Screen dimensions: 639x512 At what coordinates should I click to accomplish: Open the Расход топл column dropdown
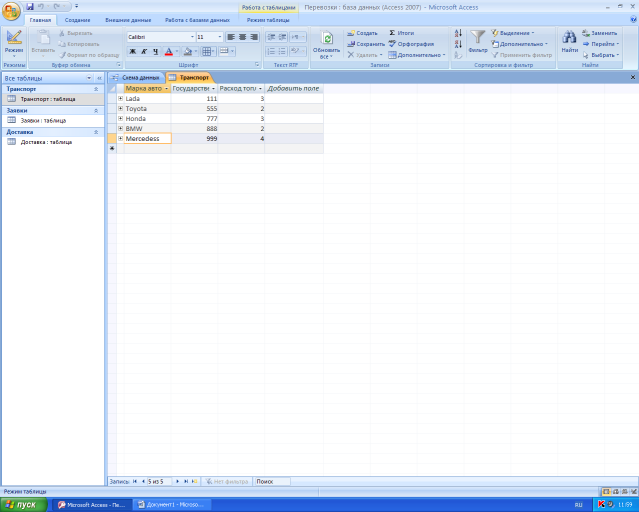[260, 88]
